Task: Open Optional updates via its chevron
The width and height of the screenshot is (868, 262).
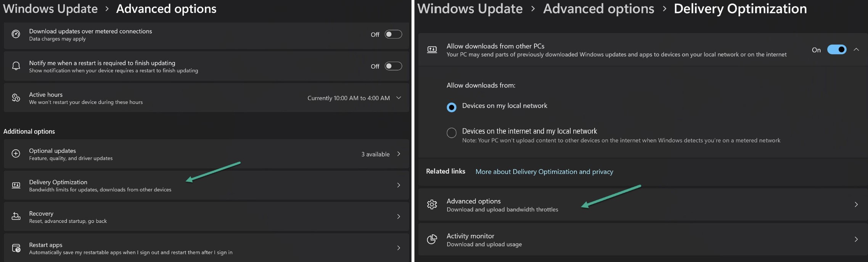Action: 399,154
